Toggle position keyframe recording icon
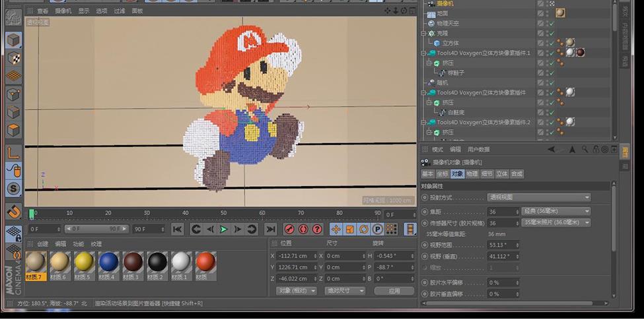The height and width of the screenshot is (320, 644). [336, 230]
